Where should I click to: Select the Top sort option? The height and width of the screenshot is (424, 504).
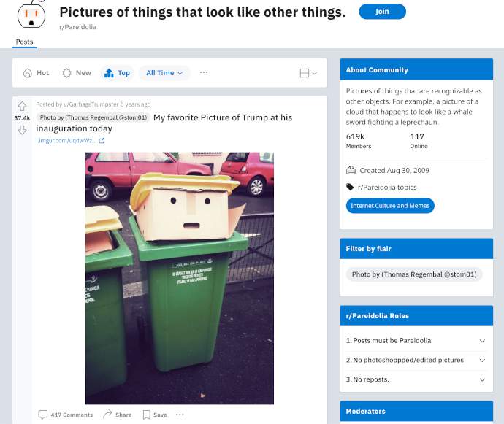117,73
